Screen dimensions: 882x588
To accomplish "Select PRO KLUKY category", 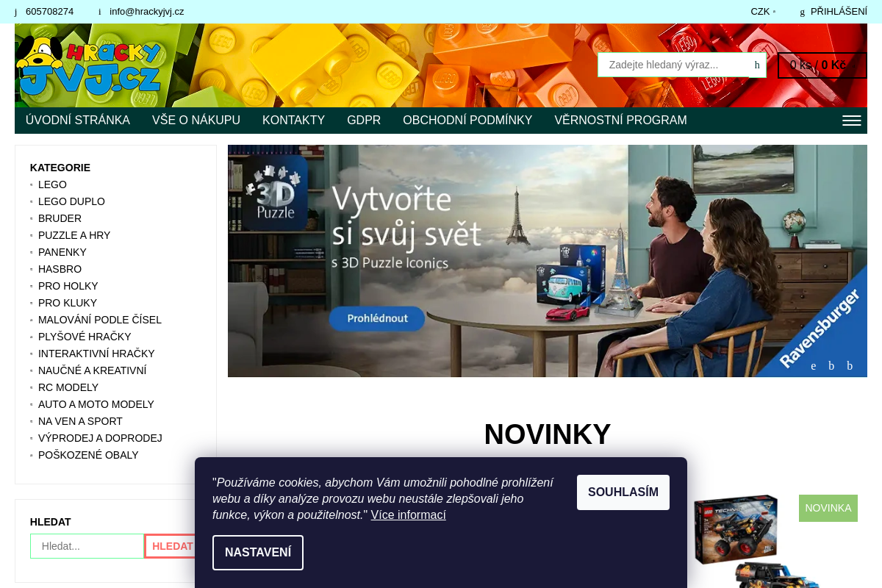I will pyautogui.click(x=68, y=303).
